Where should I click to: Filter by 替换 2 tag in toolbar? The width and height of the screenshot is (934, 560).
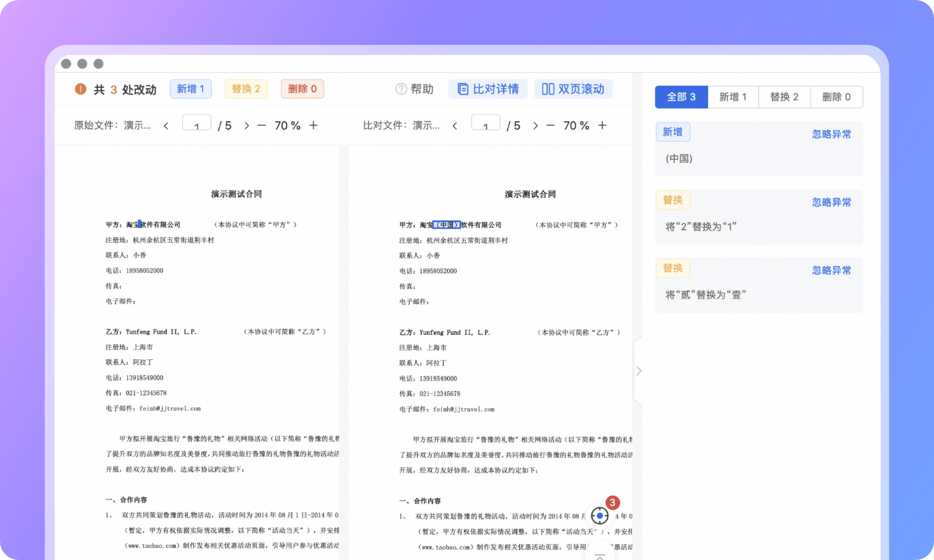pyautogui.click(x=246, y=89)
